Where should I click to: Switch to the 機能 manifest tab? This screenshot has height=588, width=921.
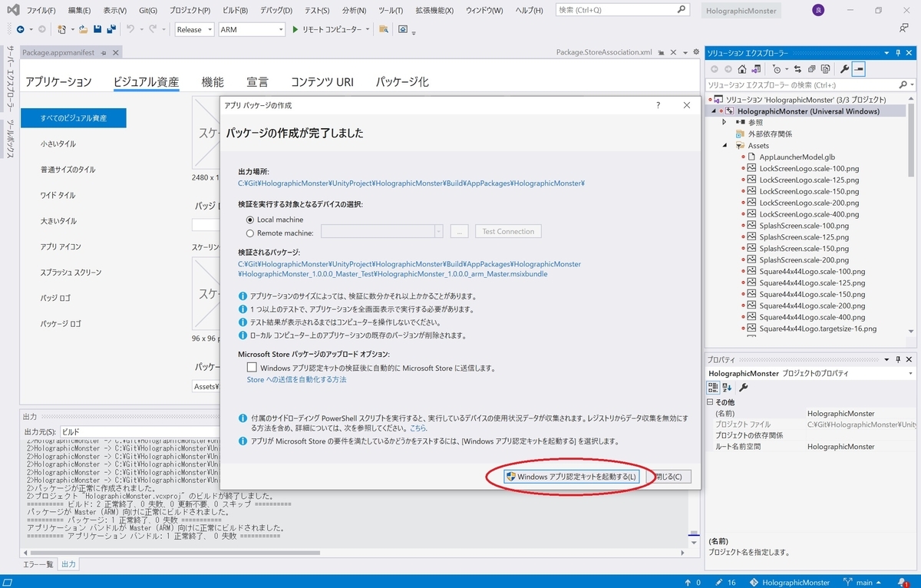pyautogui.click(x=213, y=82)
